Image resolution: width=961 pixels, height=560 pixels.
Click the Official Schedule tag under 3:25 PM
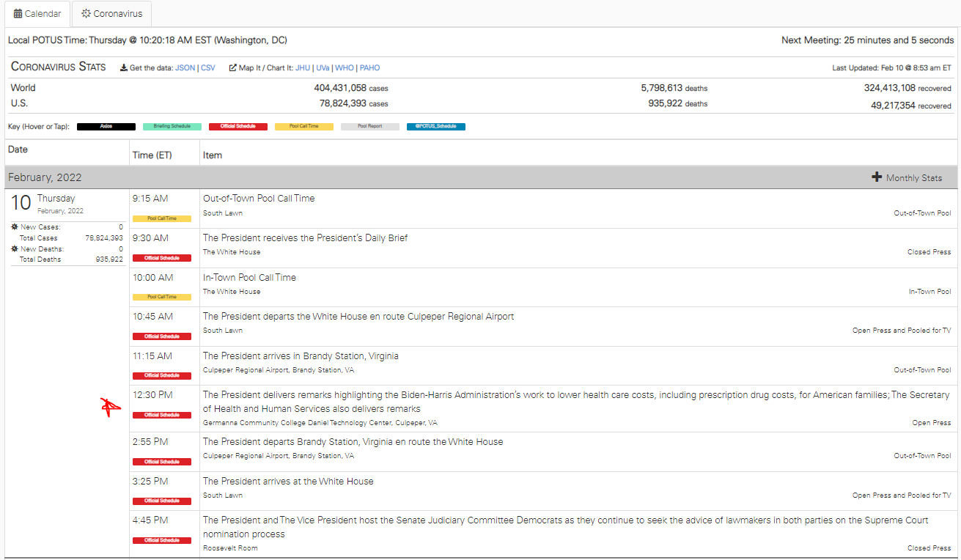coord(162,501)
